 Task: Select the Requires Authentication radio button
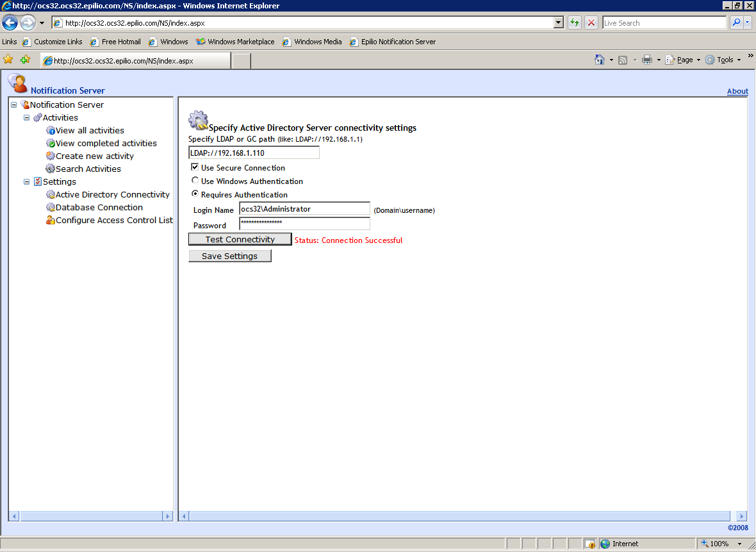[195, 194]
